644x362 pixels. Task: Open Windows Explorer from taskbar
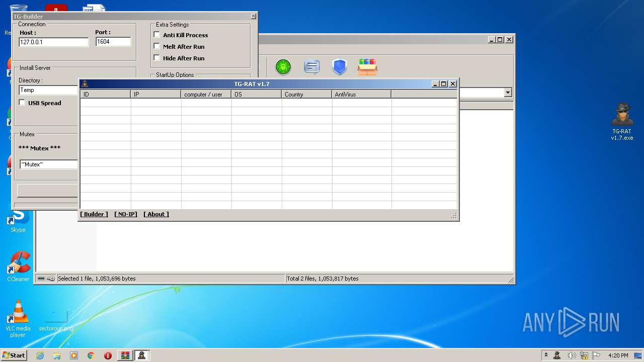[x=57, y=355]
